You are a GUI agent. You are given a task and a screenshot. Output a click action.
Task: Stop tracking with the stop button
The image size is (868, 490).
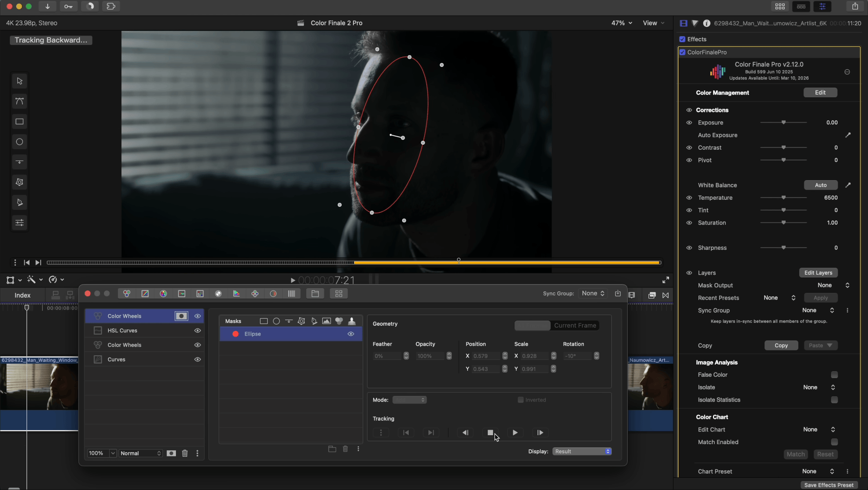[490, 432]
